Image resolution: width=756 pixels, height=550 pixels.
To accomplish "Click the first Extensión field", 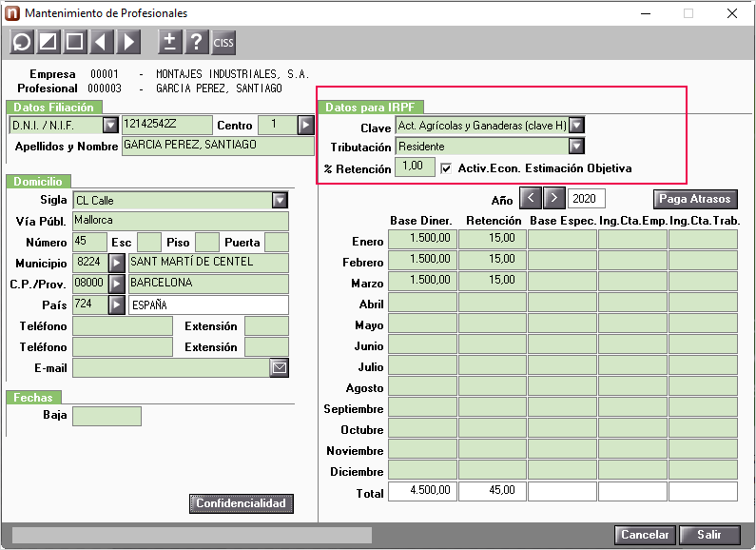I will [x=266, y=325].
